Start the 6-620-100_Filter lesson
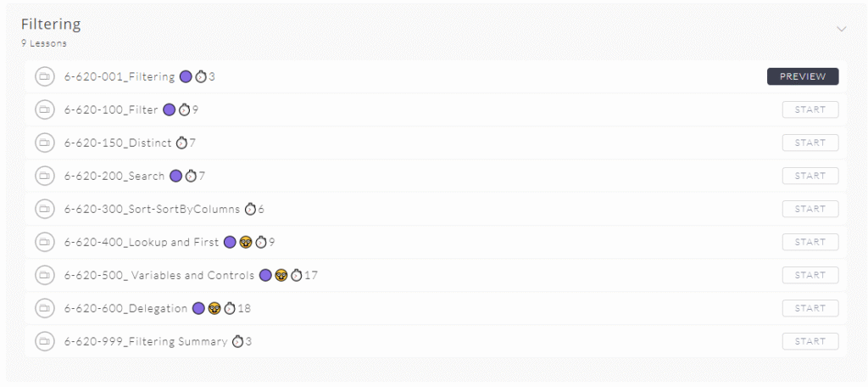 [x=810, y=109]
